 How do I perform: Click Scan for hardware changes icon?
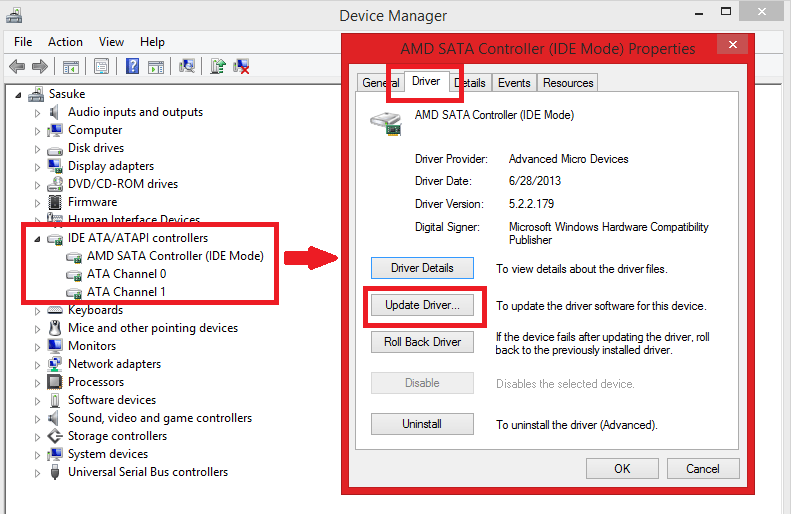(186, 67)
